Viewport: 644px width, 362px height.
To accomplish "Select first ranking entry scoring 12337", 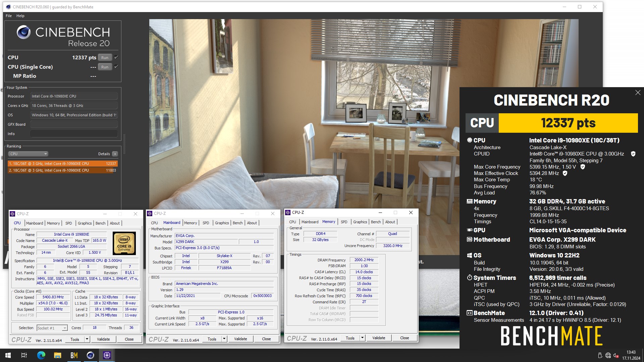I will pos(62,164).
